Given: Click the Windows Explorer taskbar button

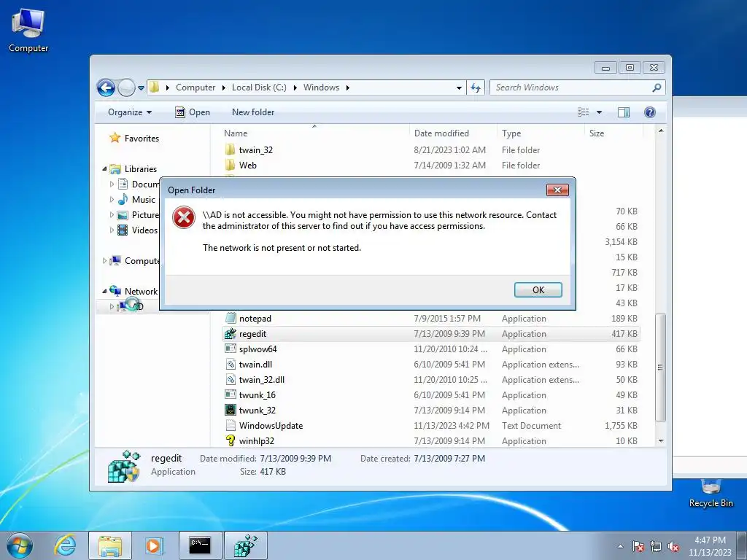Looking at the screenshot, I should tap(110, 545).
